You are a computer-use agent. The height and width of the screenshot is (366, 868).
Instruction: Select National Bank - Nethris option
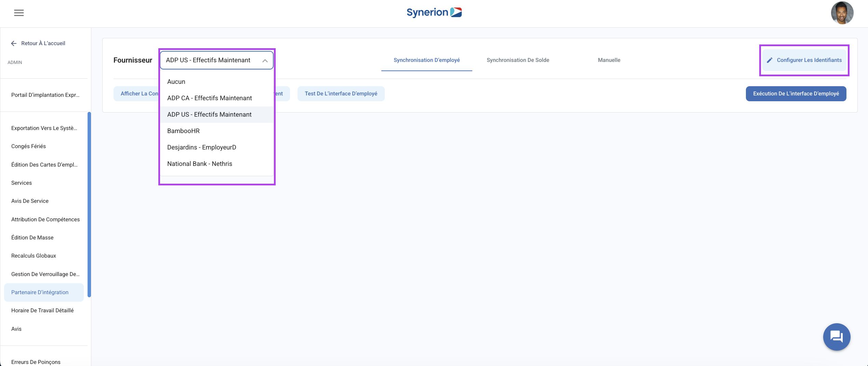pos(217,164)
